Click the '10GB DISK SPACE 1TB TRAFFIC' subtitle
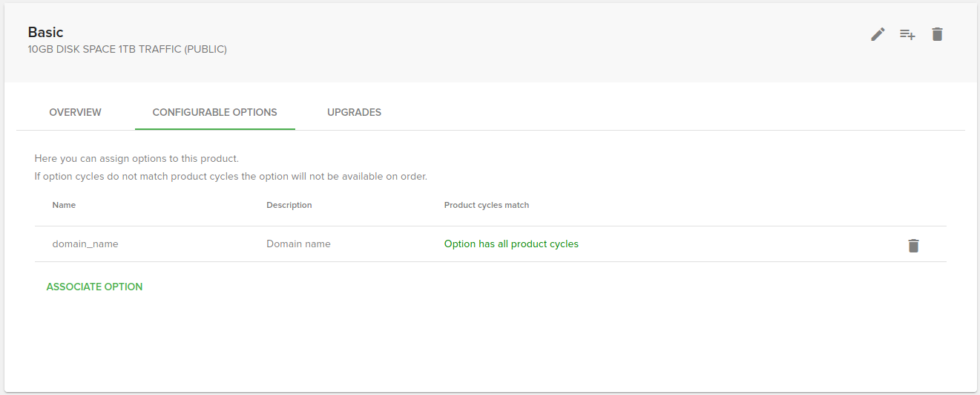The height and width of the screenshot is (395, 980). click(127, 50)
